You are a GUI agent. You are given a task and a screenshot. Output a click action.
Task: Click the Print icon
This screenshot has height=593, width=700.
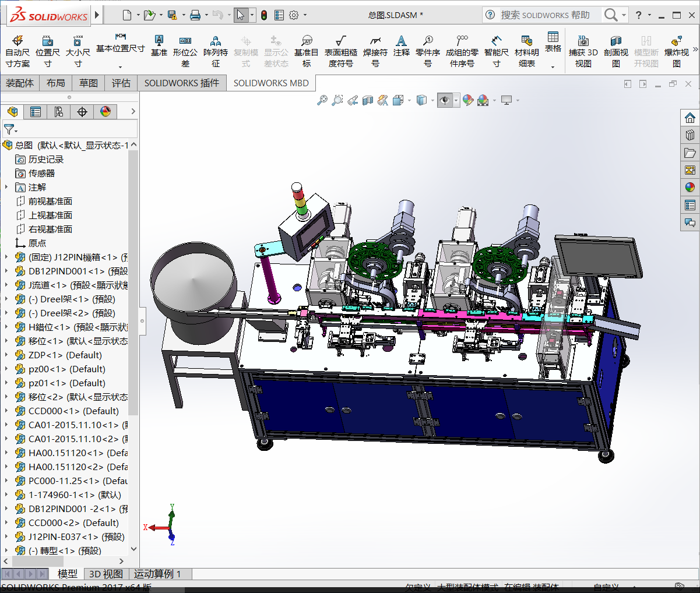pos(195,15)
